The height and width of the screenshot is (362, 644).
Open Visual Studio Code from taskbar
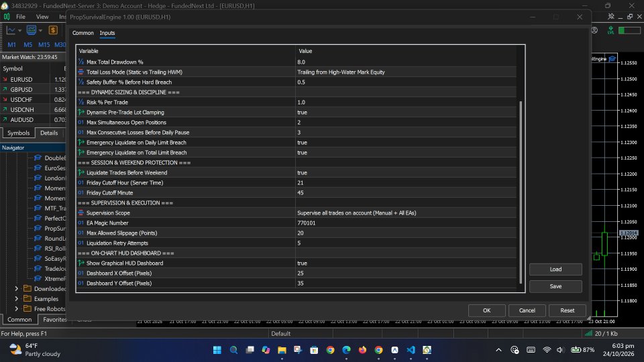click(x=411, y=350)
